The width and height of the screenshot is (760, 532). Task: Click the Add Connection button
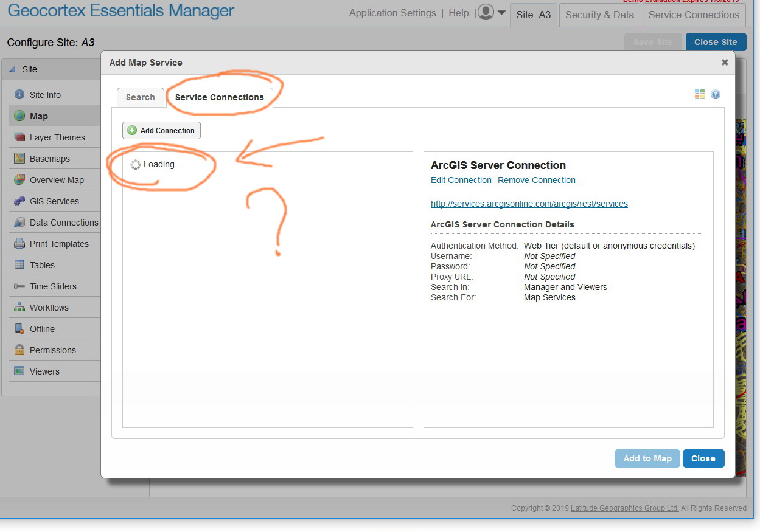tap(161, 131)
